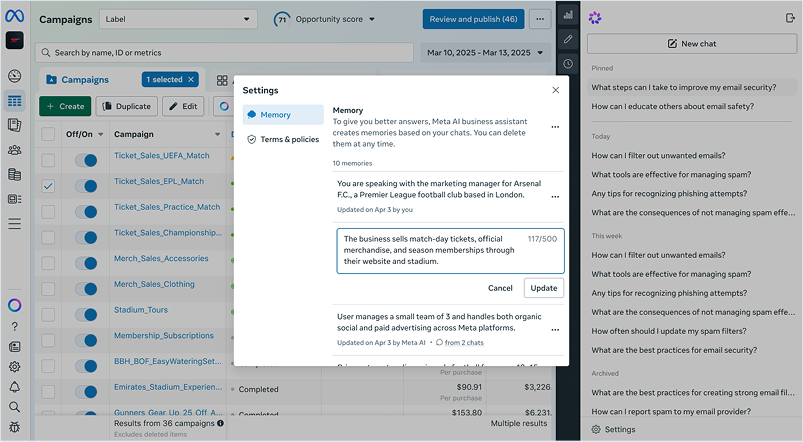Open the Audiences people icon
803x442 pixels.
pyautogui.click(x=14, y=150)
